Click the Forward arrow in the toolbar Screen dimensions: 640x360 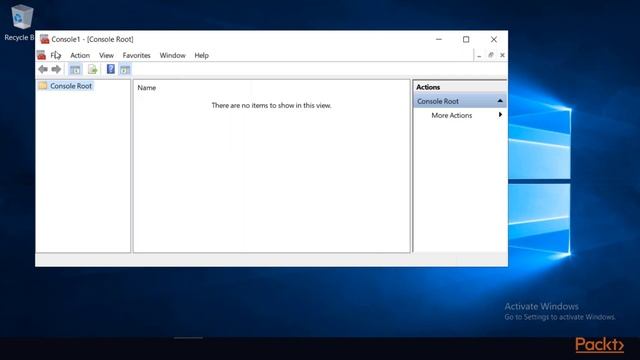pos(56,69)
